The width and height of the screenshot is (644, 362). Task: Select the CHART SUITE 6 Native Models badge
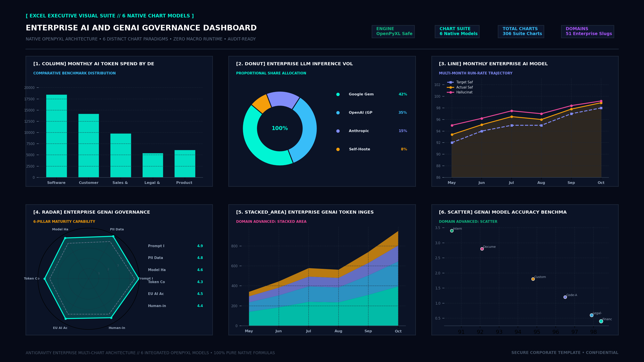pyautogui.click(x=457, y=32)
